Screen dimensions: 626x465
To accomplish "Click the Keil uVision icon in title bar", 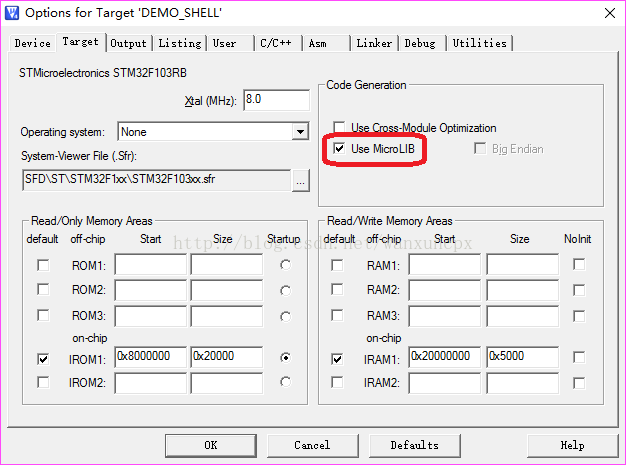I will point(12,13).
